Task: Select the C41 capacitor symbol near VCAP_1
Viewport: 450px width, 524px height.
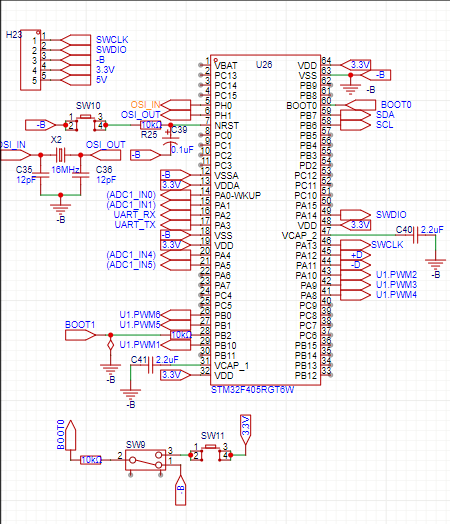Action: point(151,365)
